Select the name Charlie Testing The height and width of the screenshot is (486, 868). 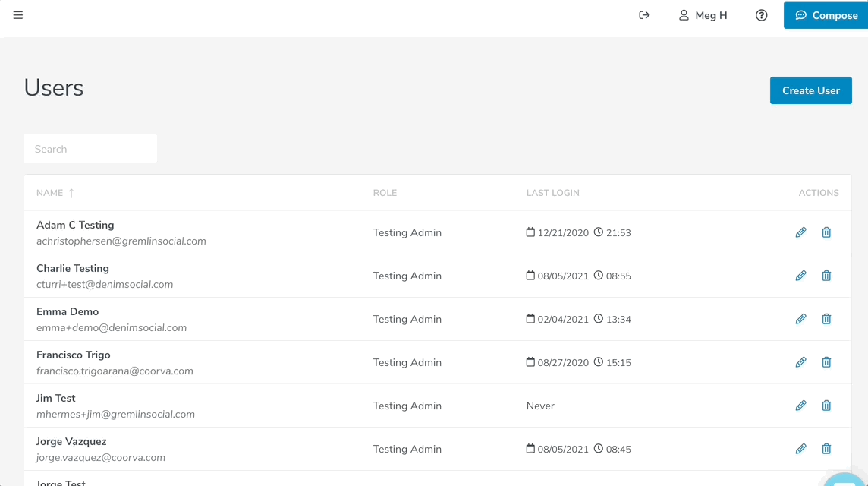pos(73,268)
